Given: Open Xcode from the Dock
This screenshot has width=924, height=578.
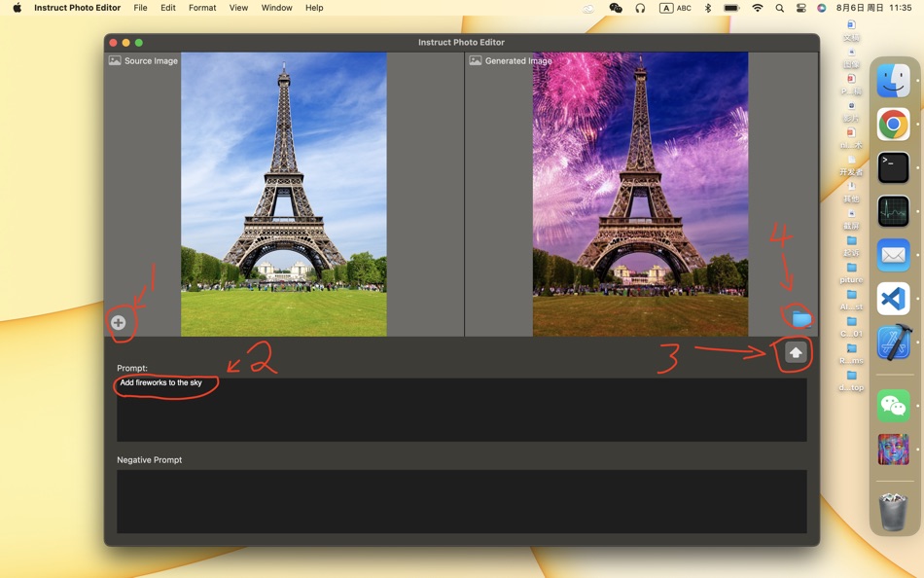Looking at the screenshot, I should pyautogui.click(x=893, y=343).
